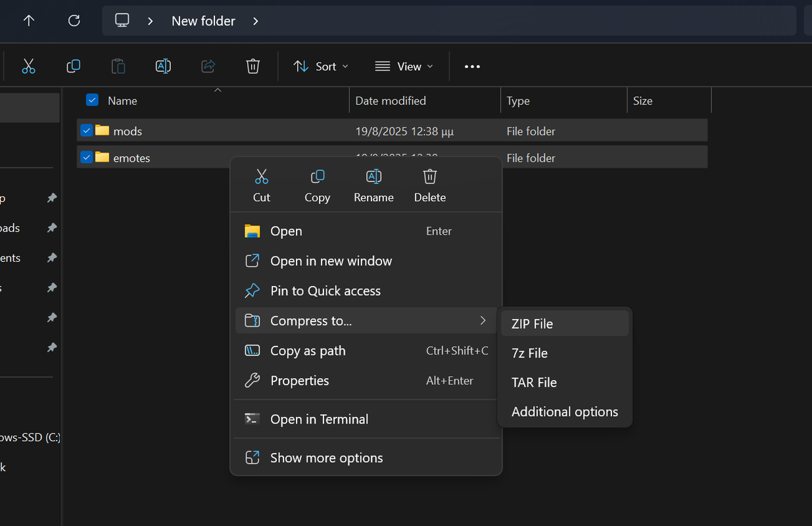
Task: Click the New folder breadcrumb
Action: (203, 21)
